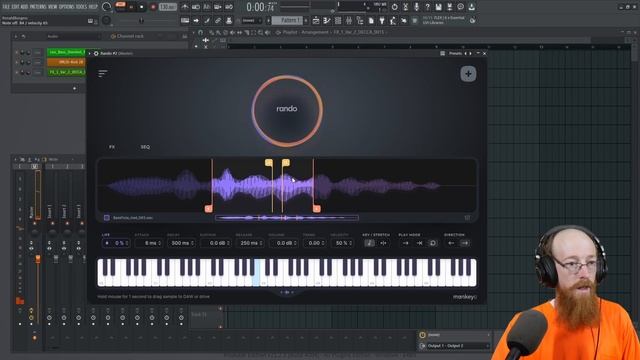Image resolution: width=640 pixels, height=360 pixels.
Task: Click the Play button in transport
Action: 131,7
